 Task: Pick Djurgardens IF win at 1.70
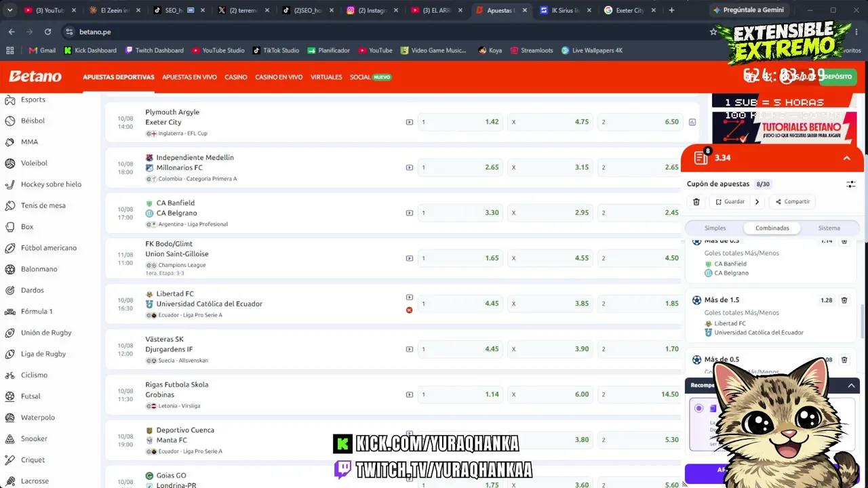pos(640,349)
